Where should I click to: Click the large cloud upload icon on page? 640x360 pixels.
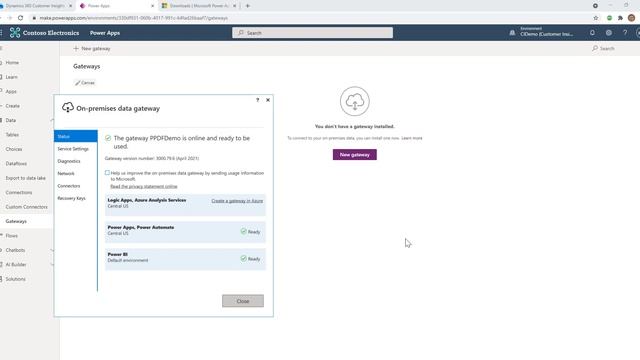click(x=355, y=101)
